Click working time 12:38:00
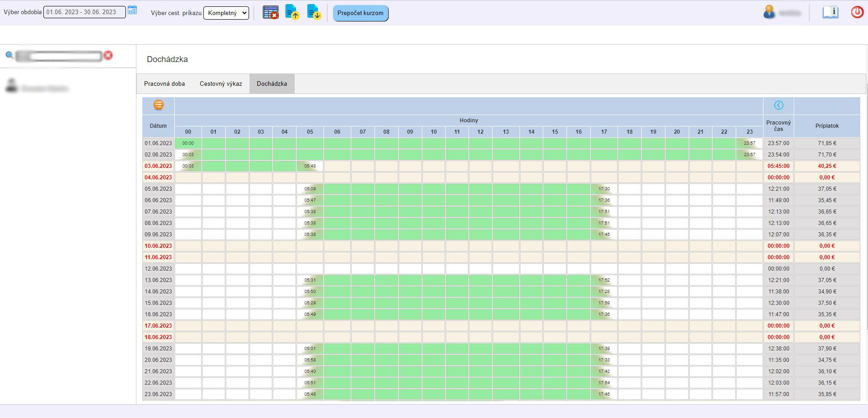 point(778,349)
